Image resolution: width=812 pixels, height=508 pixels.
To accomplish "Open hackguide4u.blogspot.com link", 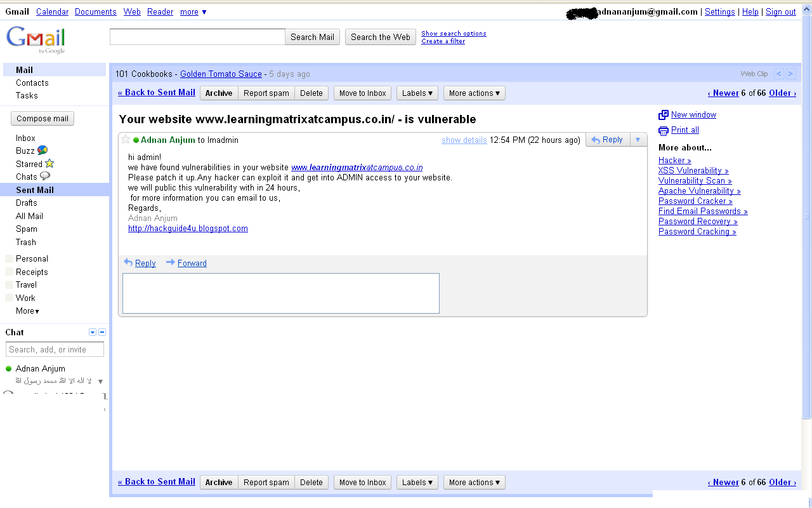I will coord(188,229).
